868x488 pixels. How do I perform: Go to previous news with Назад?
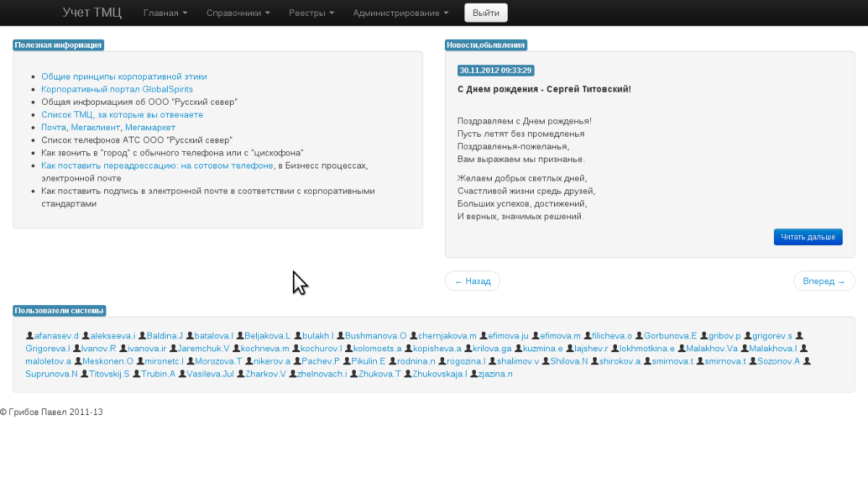coord(472,281)
